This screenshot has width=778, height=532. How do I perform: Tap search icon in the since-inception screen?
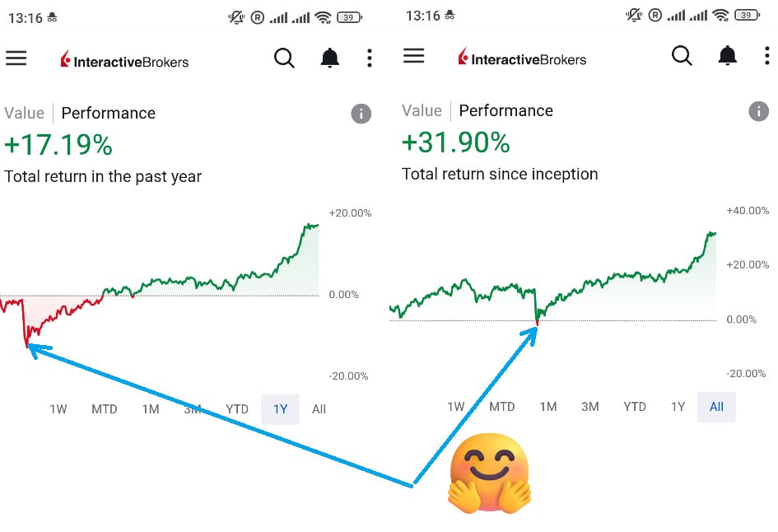(682, 56)
